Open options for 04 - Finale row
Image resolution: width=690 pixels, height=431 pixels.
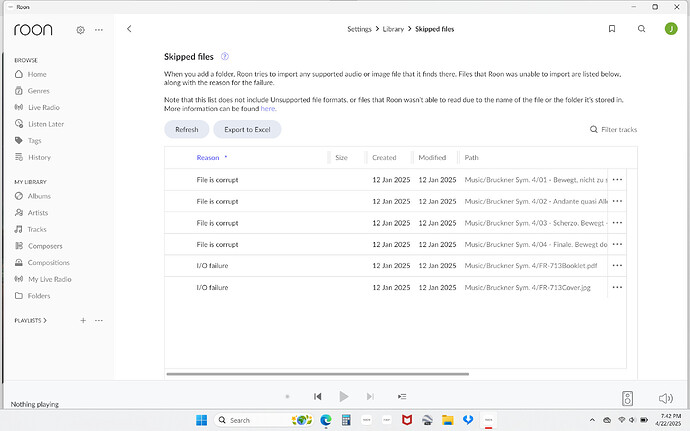pyautogui.click(x=617, y=244)
